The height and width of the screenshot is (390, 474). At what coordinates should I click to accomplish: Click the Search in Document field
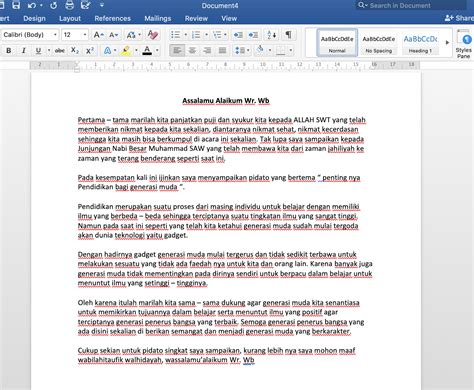click(412, 5)
